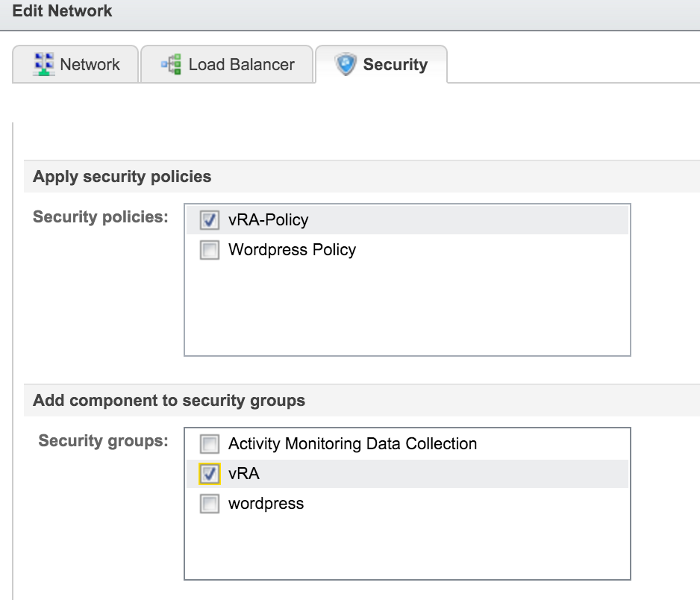Enable the Wordpress Policy checkbox

pos(210,250)
